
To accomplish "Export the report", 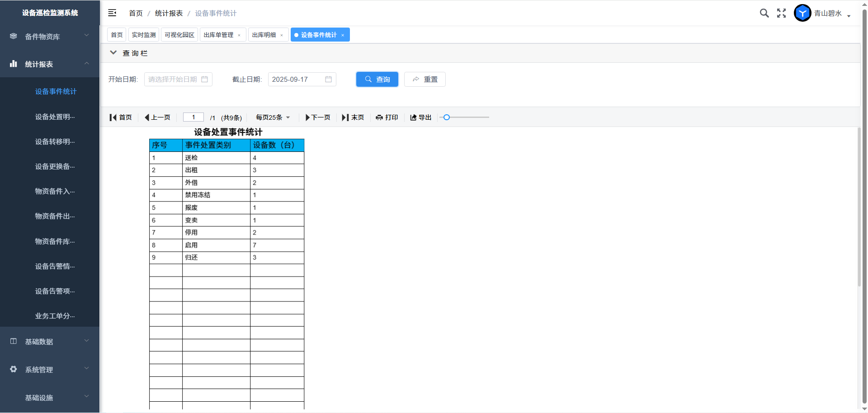I will click(x=421, y=117).
